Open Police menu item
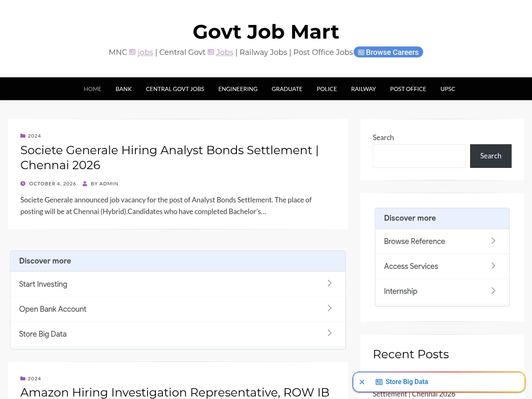This screenshot has height=399, width=532. 327,89
